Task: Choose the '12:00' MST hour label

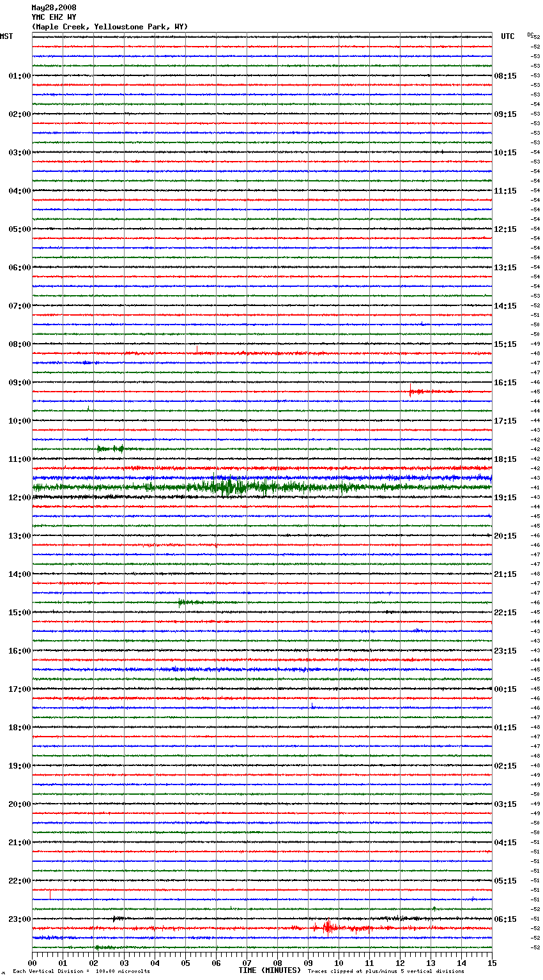Action: (20, 498)
